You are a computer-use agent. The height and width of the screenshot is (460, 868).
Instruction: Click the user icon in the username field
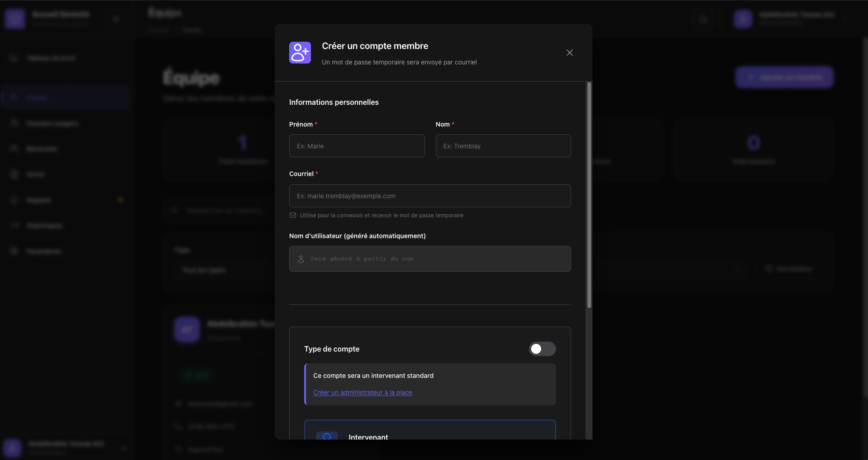point(301,259)
